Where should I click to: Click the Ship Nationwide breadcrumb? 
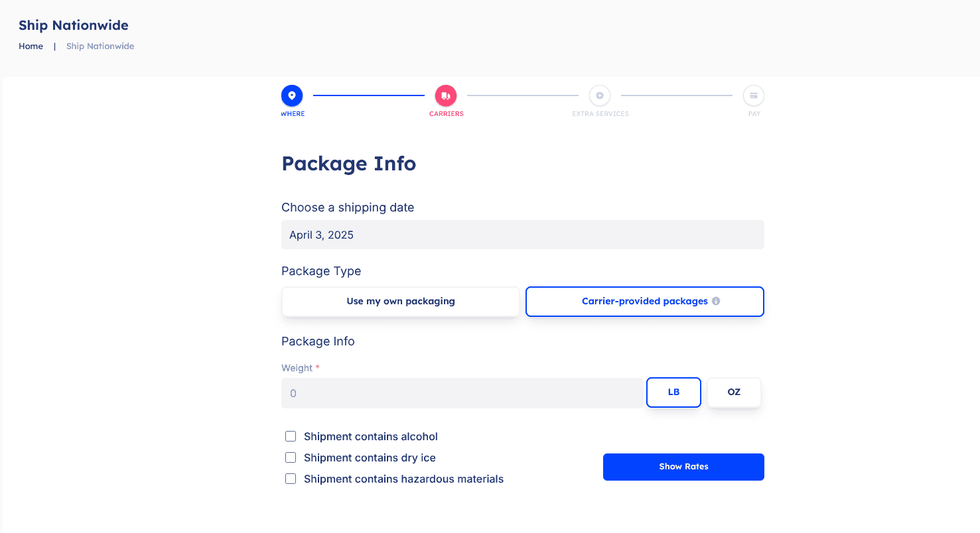coord(100,46)
